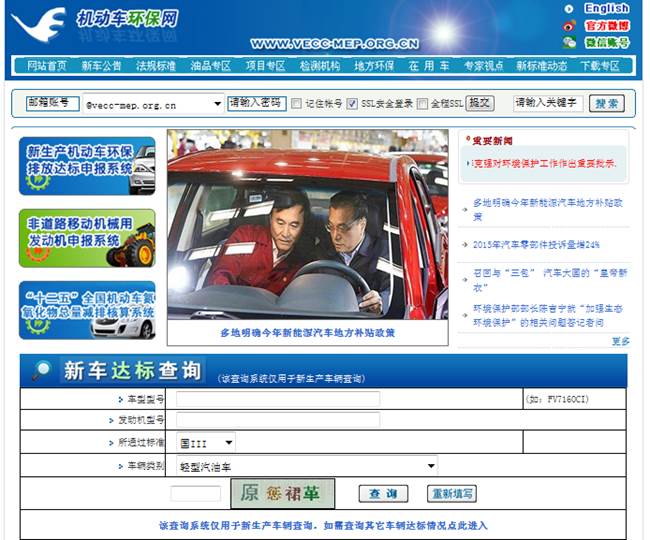Open 非道路移动机械用发动机申报系统 banner
The height and width of the screenshot is (540, 650).
tap(87, 238)
